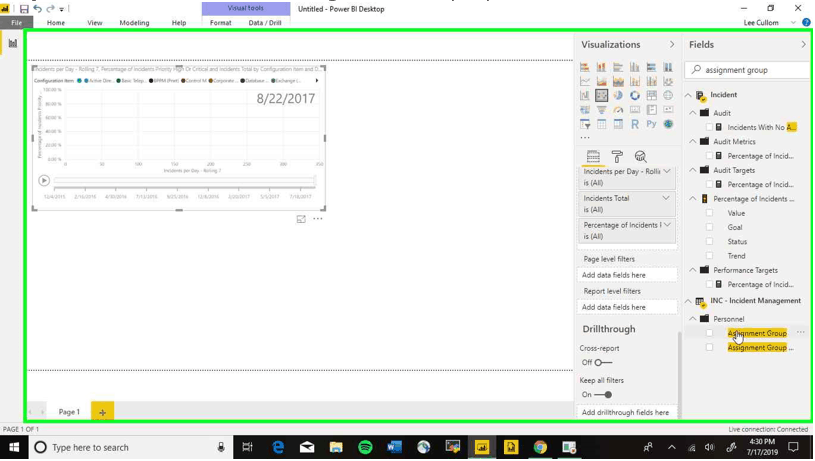Toggle the Cross-report drillthrough switch

[603, 362]
